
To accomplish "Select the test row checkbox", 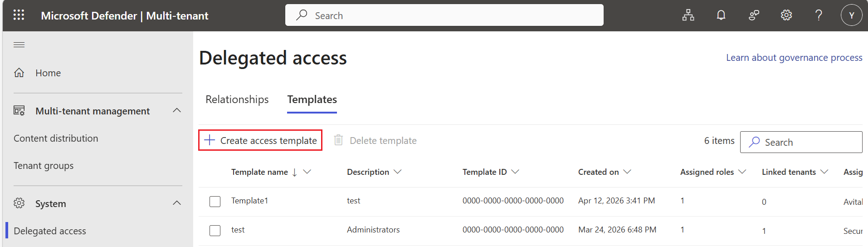I will click(215, 231).
